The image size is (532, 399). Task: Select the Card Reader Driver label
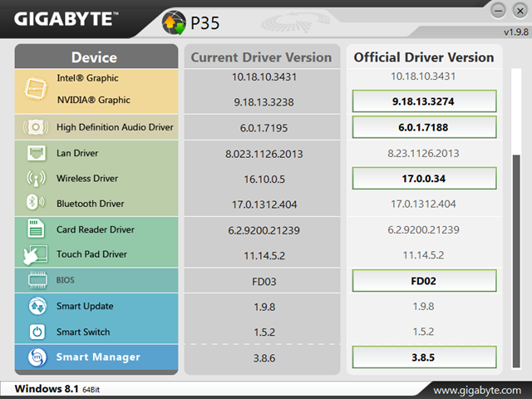click(x=96, y=229)
